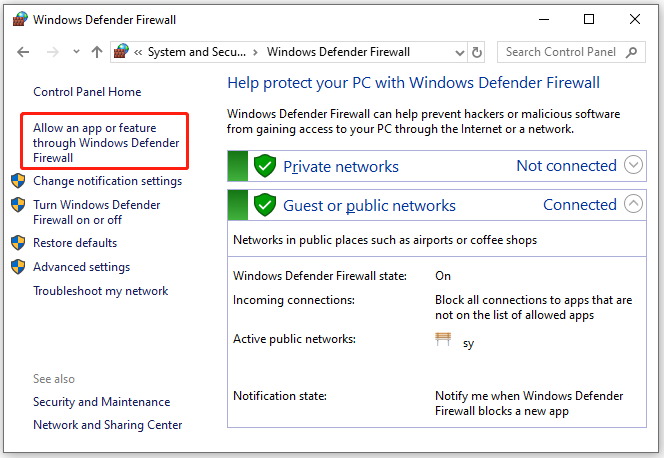Viewport: 664px width, 458px height.
Task: Click shield icon beside Advanced settings
Action: tap(18, 267)
